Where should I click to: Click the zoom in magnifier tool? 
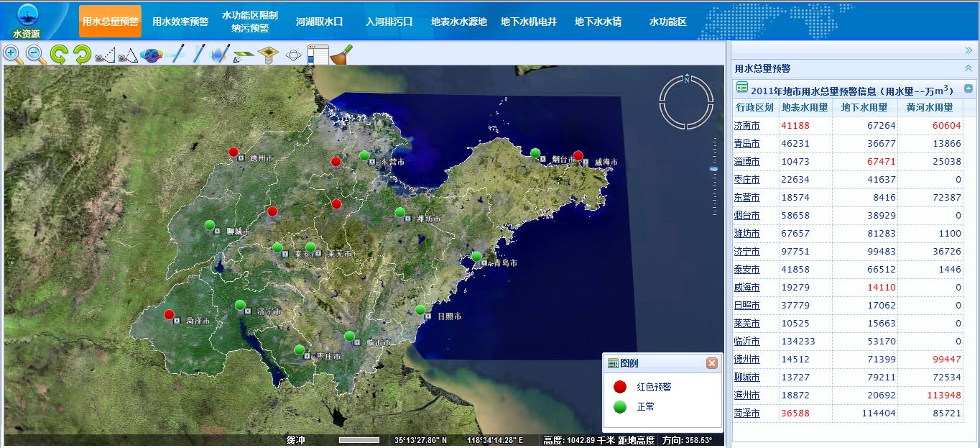tap(12, 54)
